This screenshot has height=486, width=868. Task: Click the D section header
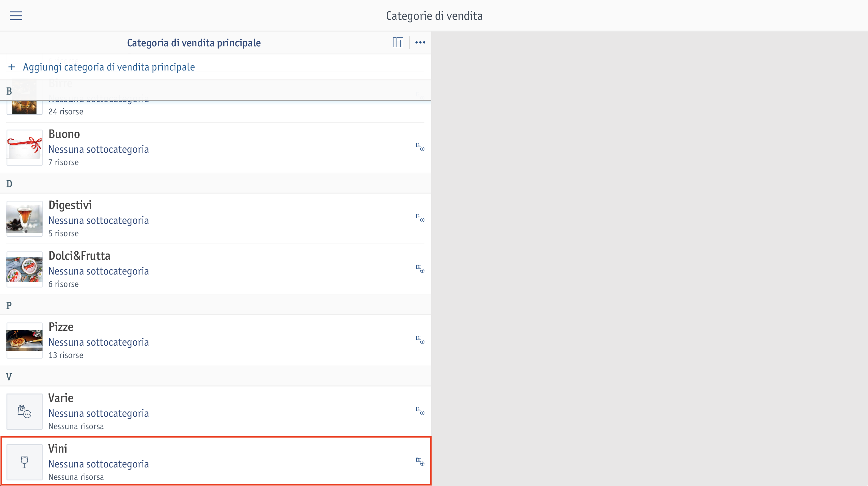216,184
